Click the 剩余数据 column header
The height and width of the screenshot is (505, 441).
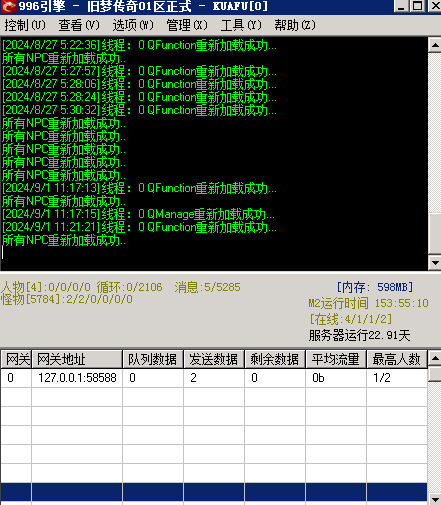tap(275, 359)
